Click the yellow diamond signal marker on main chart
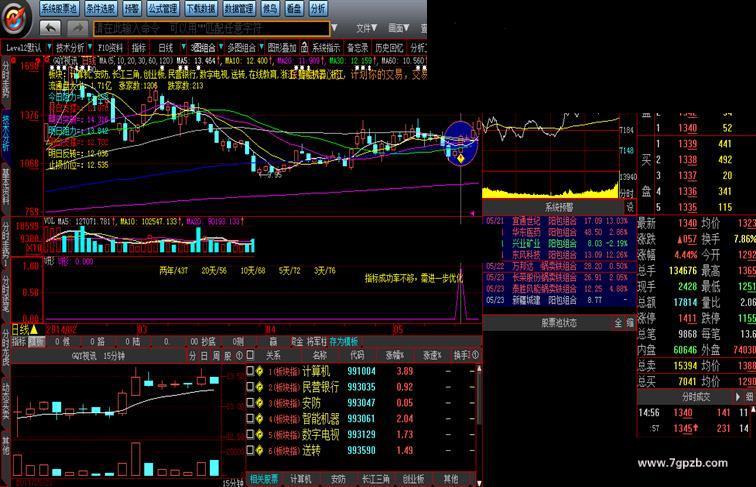 (x=461, y=158)
